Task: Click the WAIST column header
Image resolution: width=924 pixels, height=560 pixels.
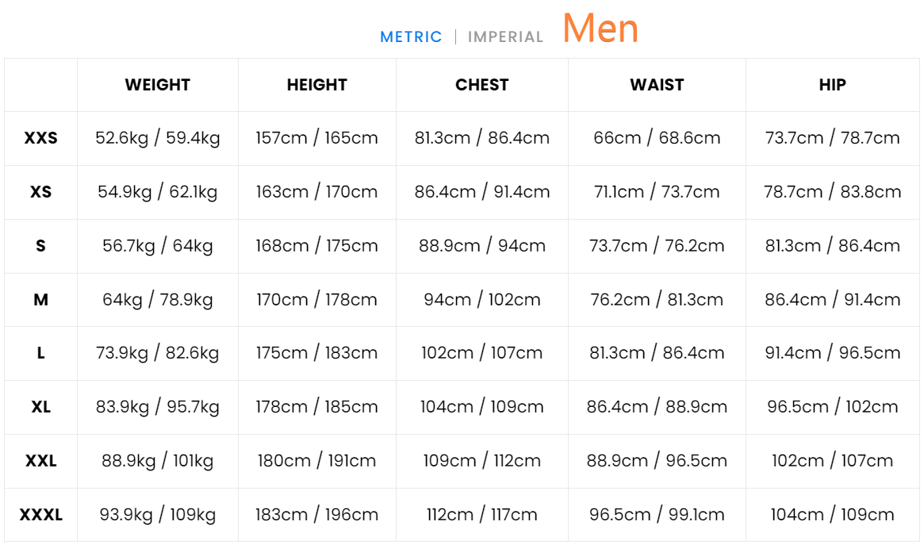Action: (657, 85)
